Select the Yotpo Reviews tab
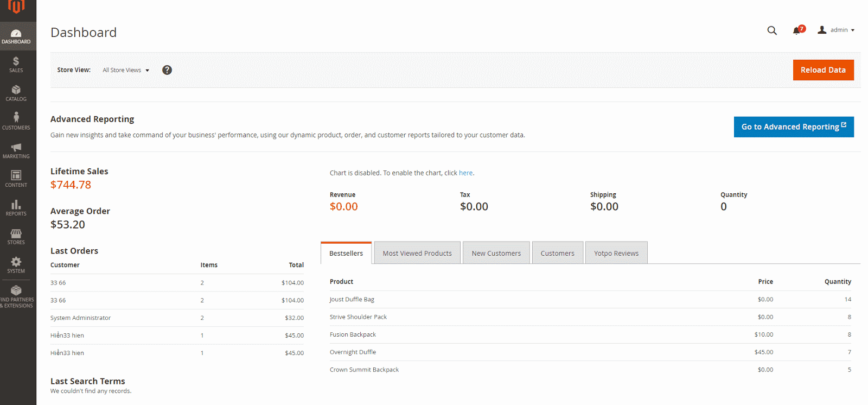 616,253
